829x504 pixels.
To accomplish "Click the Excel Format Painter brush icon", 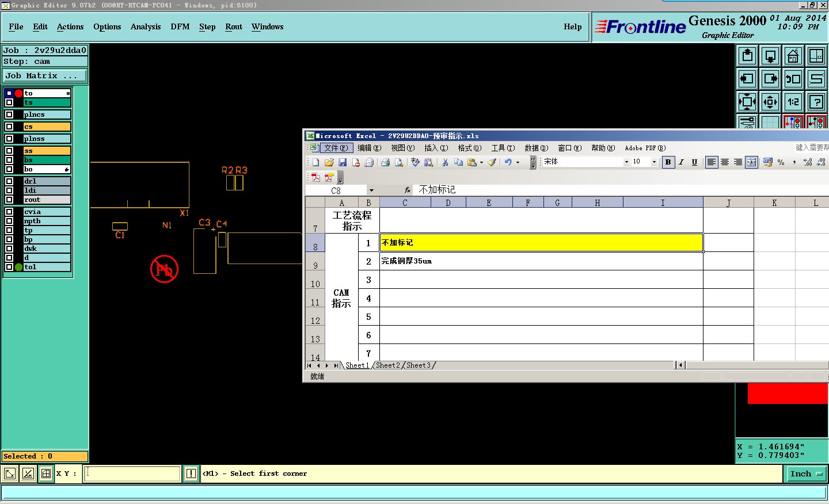I will click(x=492, y=162).
